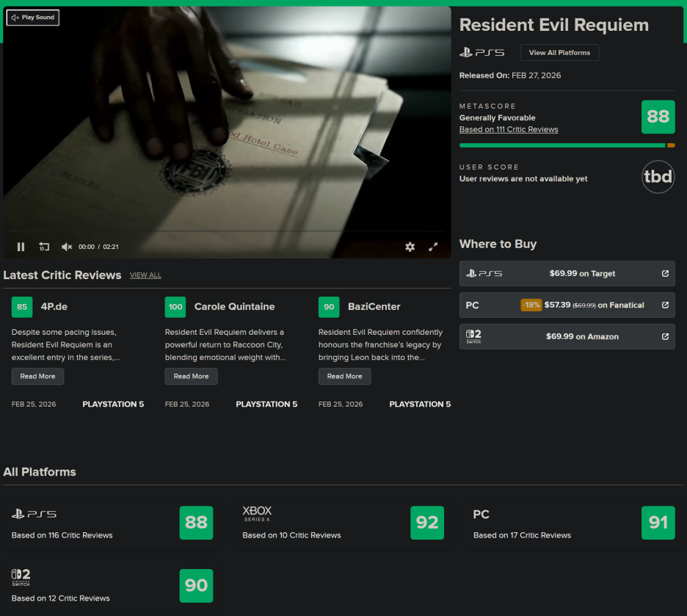Click the 90 score badge for BaziCenter

pos(329,307)
